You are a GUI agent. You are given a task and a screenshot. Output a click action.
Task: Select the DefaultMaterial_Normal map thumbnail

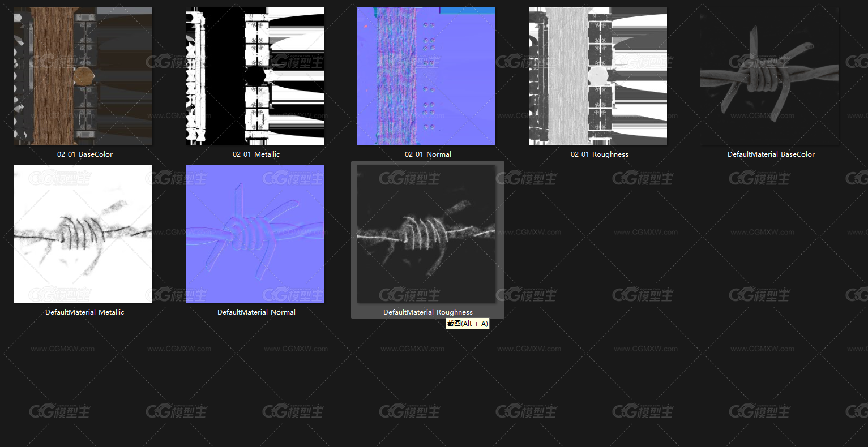click(x=255, y=234)
